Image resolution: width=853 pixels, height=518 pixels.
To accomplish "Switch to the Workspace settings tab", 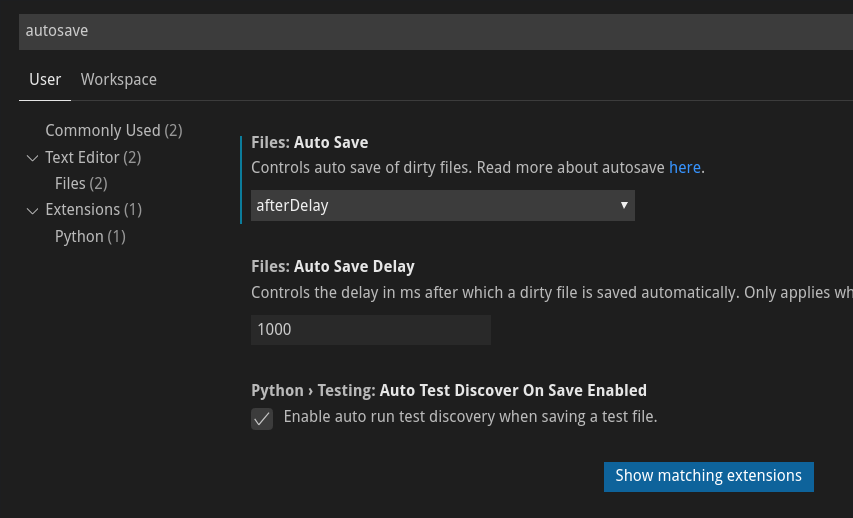I will (119, 79).
